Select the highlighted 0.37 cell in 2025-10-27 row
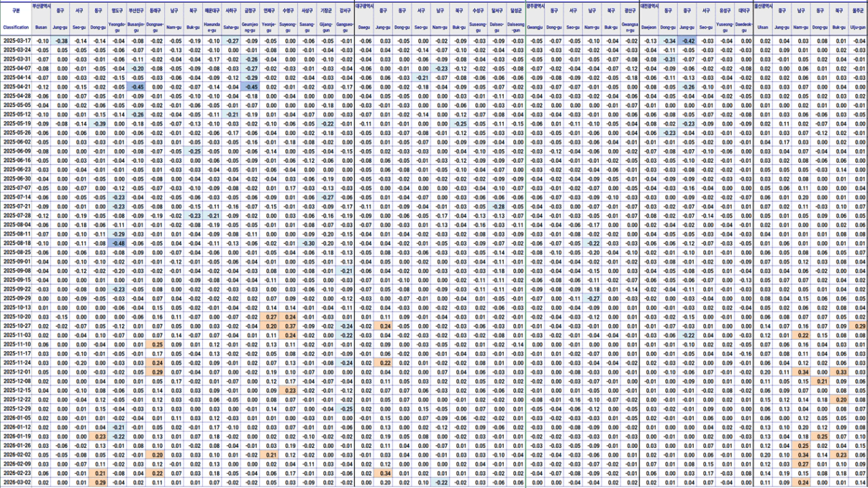This screenshot has width=868, height=488. pos(288,325)
